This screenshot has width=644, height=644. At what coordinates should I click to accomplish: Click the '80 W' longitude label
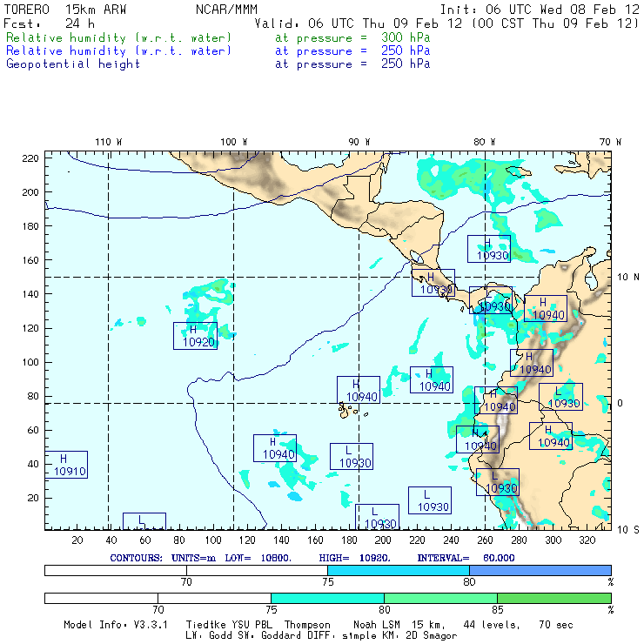pos(484,142)
